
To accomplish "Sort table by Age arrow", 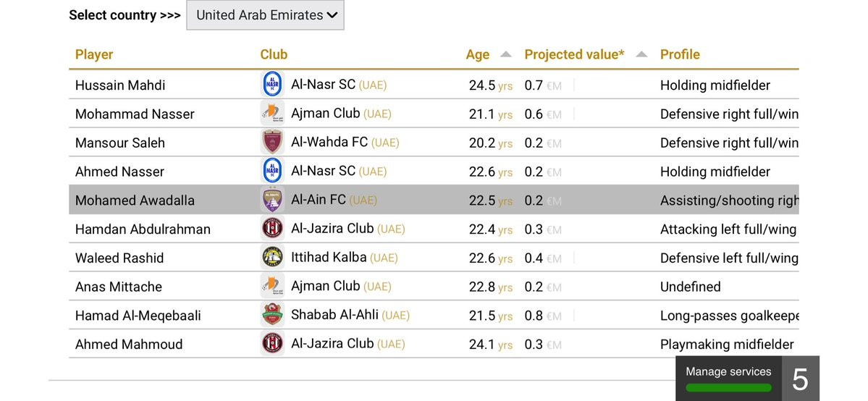I will point(506,54).
